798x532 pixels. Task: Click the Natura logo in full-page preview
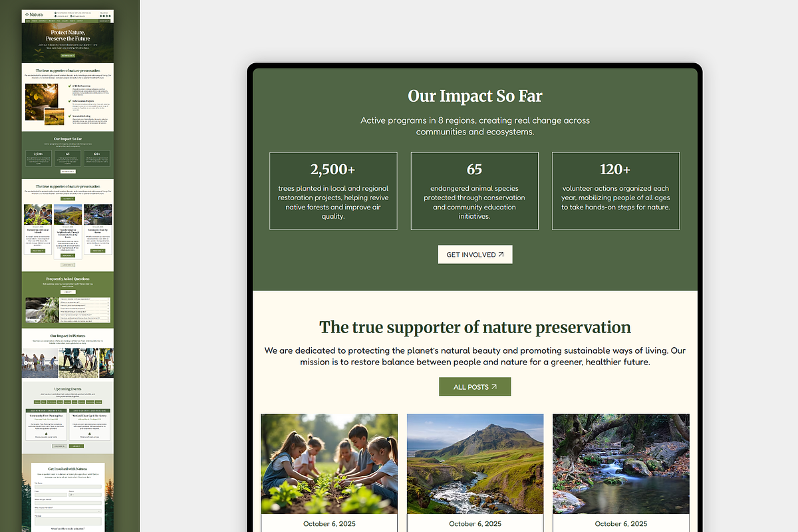(x=34, y=15)
